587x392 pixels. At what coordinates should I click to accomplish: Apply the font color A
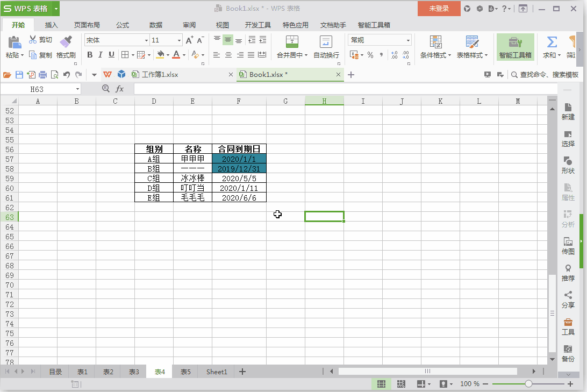point(176,55)
